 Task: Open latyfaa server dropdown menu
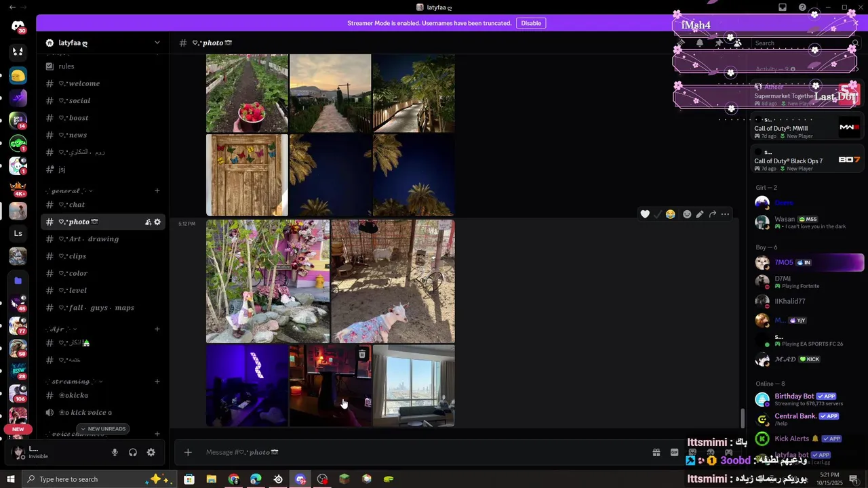point(104,43)
